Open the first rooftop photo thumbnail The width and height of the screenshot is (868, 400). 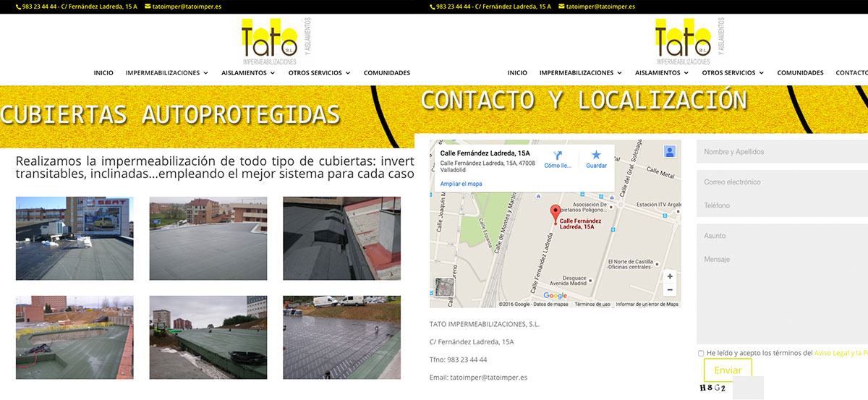(x=75, y=239)
